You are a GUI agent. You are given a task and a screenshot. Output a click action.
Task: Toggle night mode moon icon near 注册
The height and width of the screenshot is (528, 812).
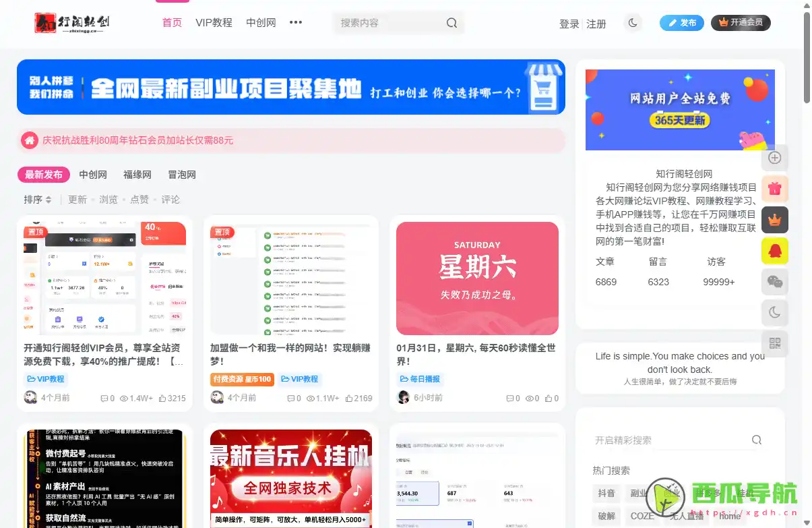[632, 22]
